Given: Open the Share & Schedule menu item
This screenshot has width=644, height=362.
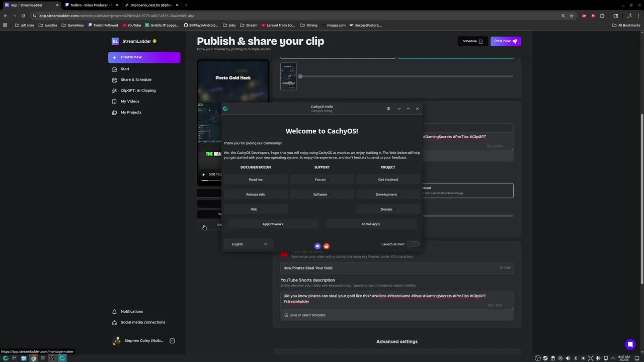Looking at the screenshot, I should pos(136,80).
